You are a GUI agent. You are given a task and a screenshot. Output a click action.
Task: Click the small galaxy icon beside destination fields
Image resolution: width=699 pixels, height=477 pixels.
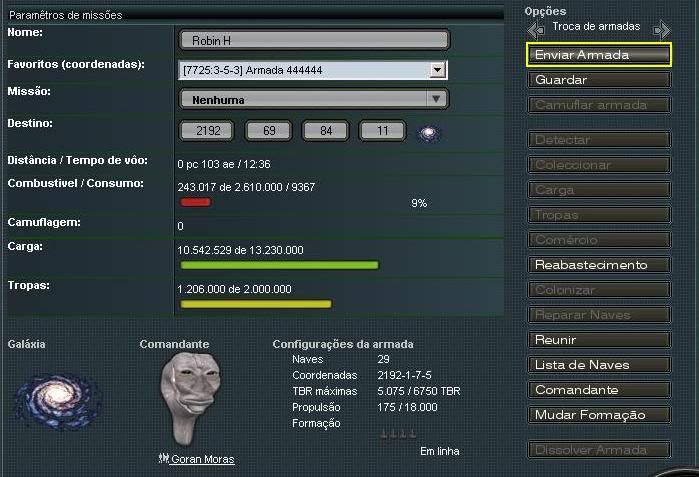429,132
